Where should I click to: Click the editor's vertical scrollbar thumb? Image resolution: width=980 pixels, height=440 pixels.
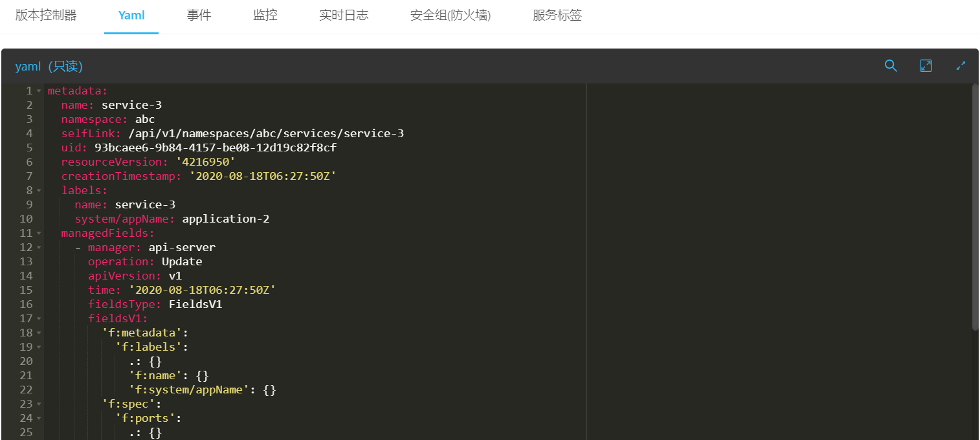tap(975, 207)
